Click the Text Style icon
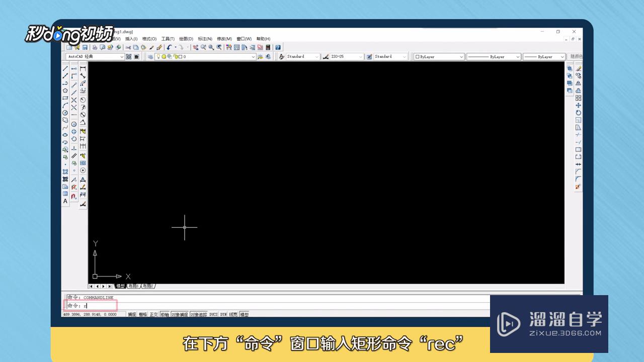This screenshot has height=362, width=644. tap(281, 57)
